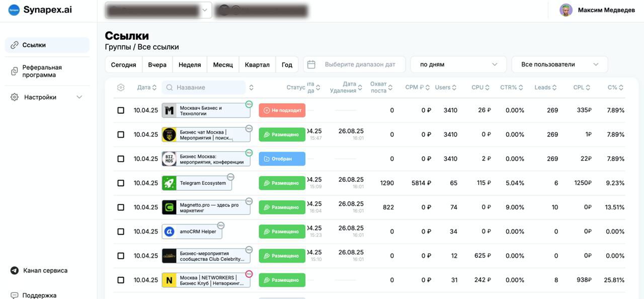Click the gear icon in the table header
The height and width of the screenshot is (299, 644).
pos(120,87)
